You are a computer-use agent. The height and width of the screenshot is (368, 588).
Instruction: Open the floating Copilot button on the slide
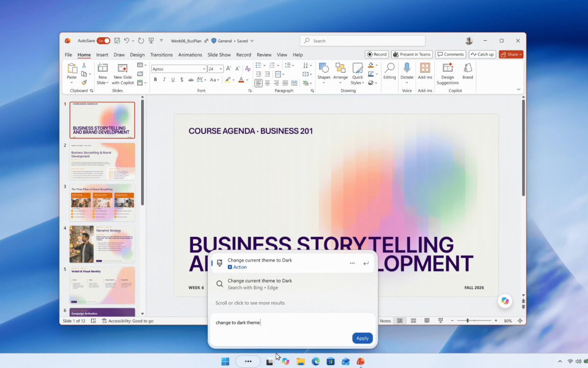[x=505, y=301]
